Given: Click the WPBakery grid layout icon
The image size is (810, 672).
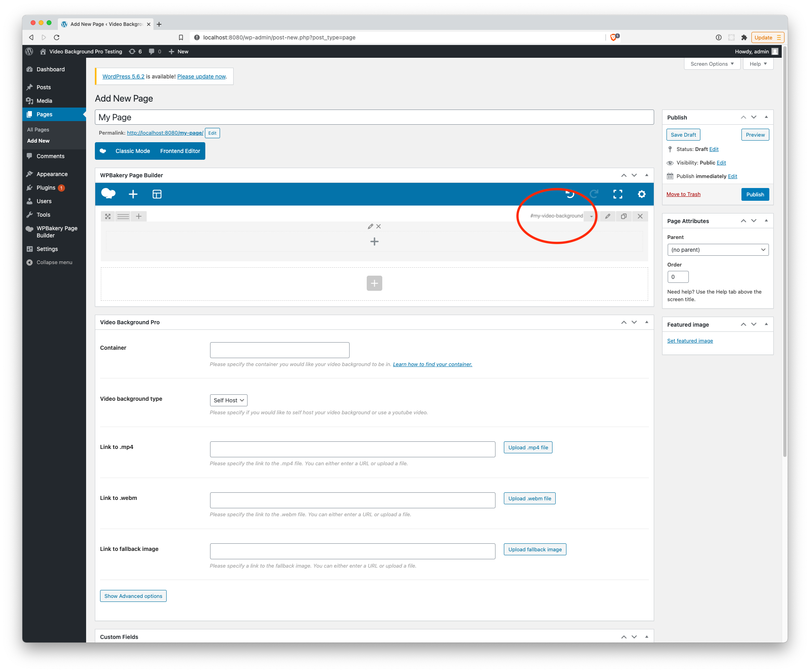Looking at the screenshot, I should [157, 194].
